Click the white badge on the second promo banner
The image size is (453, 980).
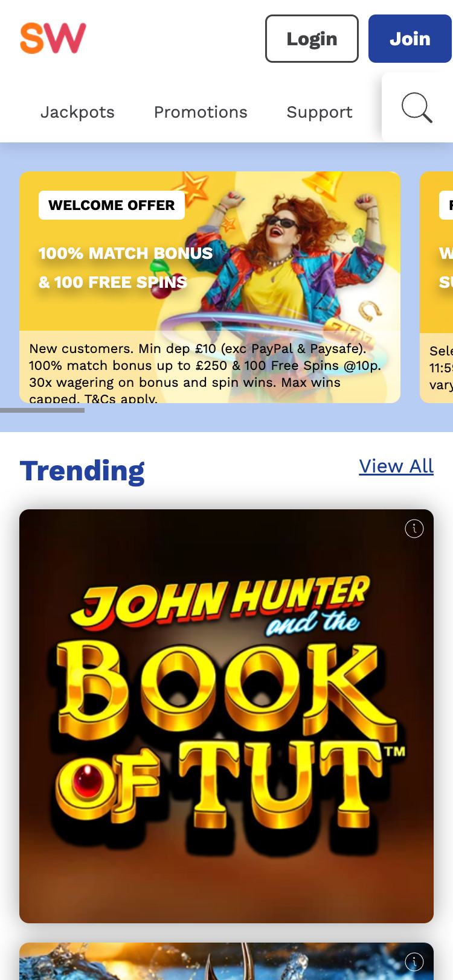tap(446, 205)
